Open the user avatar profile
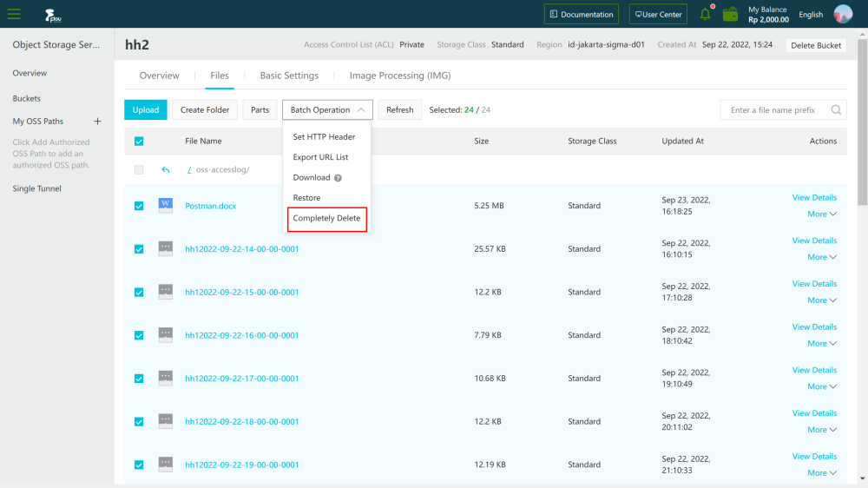This screenshot has width=868, height=488. click(843, 14)
